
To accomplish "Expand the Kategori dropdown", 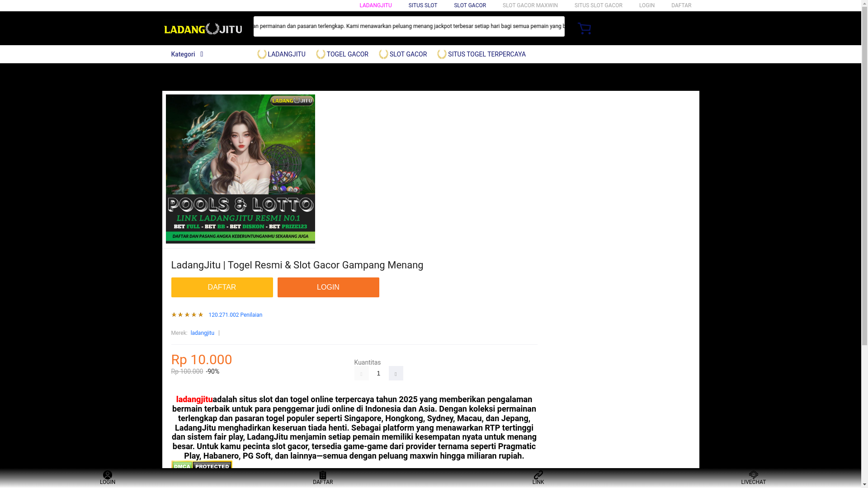I will point(187,54).
